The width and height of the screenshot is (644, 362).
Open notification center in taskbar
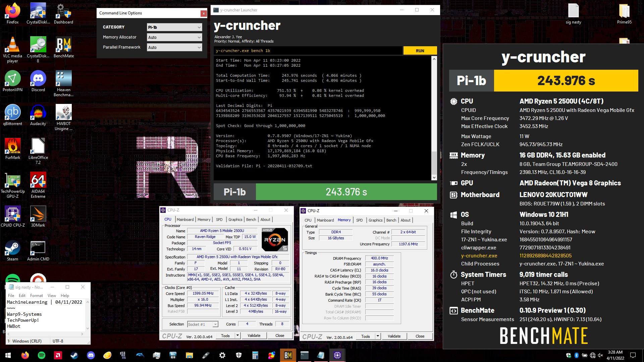click(633, 355)
